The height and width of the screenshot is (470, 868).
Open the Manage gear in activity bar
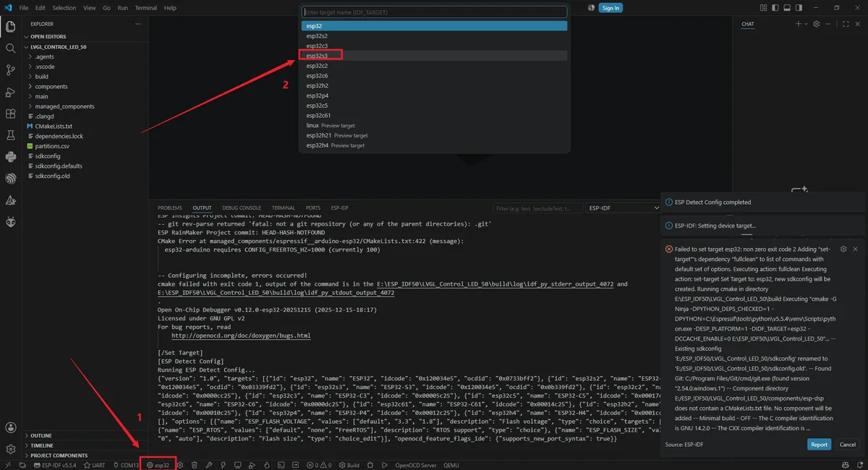11,449
